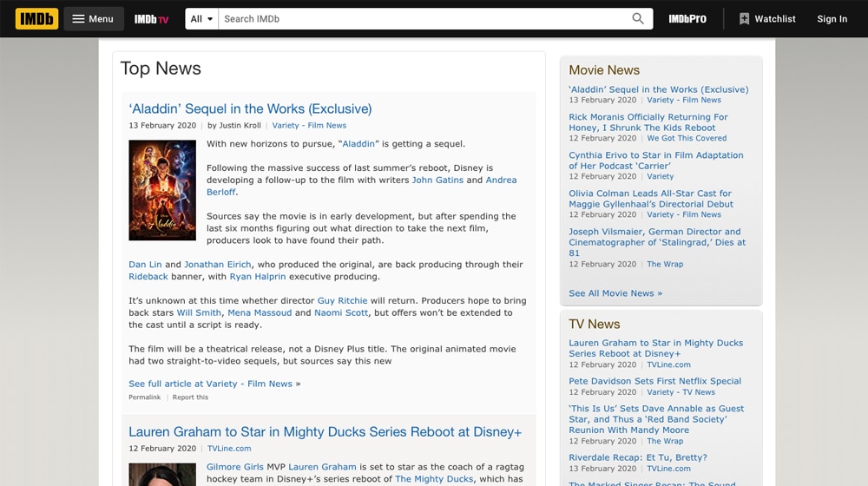The image size is (868, 486).
Task: Open Gilmore Girls link
Action: click(x=234, y=467)
